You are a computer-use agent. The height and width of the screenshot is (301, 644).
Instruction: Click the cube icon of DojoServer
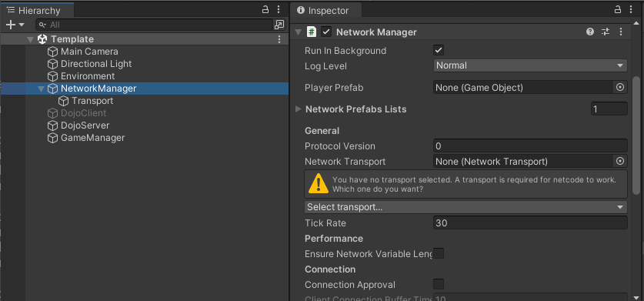tap(52, 125)
